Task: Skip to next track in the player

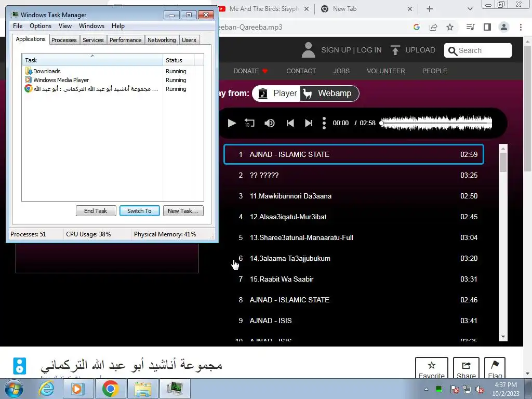Action: click(x=309, y=123)
